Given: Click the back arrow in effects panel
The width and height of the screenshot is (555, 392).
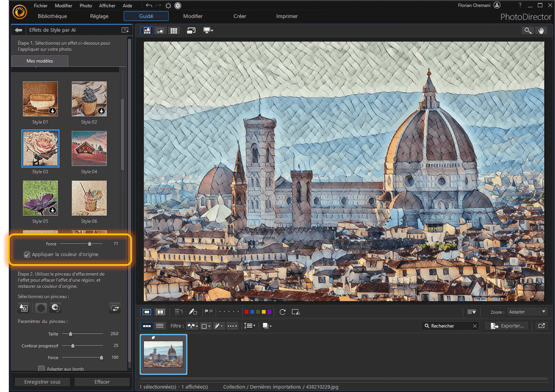Looking at the screenshot, I should (x=18, y=30).
